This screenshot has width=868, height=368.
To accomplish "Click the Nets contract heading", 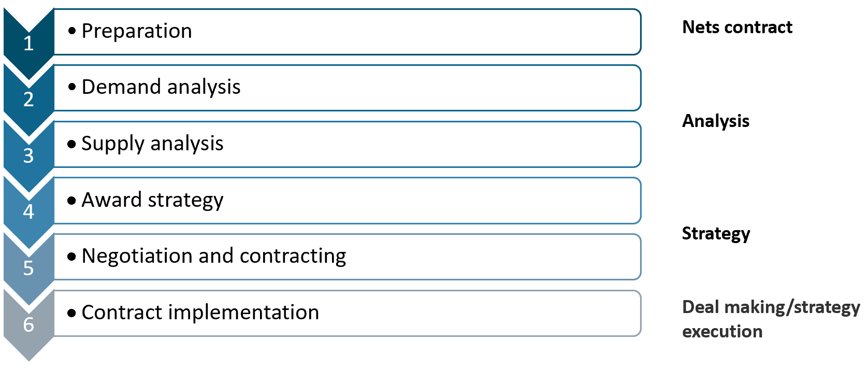I will coord(737,27).
